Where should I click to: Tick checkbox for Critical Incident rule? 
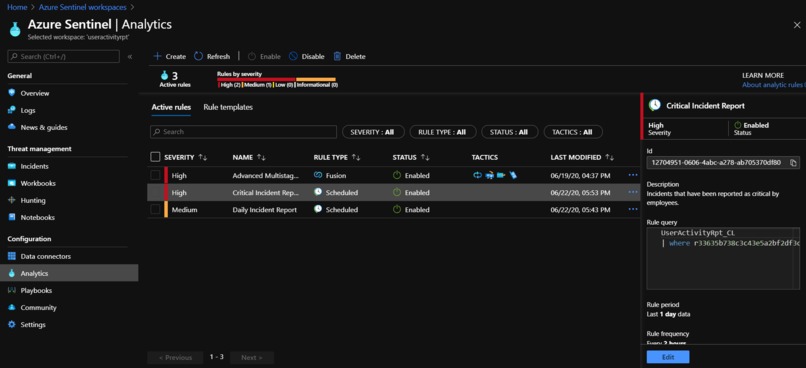pyautogui.click(x=155, y=193)
